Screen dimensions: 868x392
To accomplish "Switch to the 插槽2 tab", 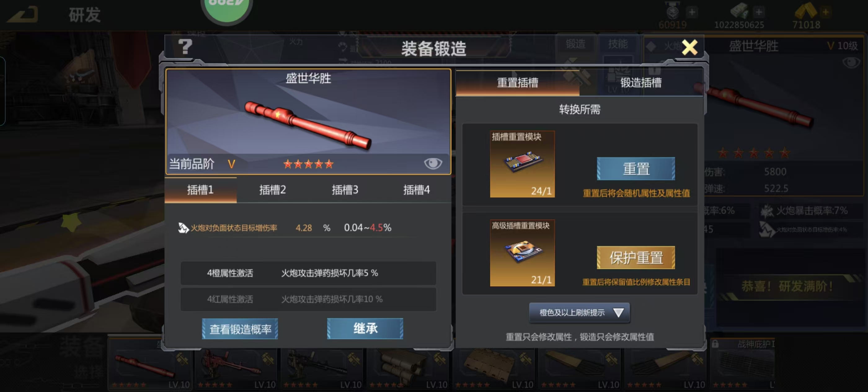I will pyautogui.click(x=272, y=190).
